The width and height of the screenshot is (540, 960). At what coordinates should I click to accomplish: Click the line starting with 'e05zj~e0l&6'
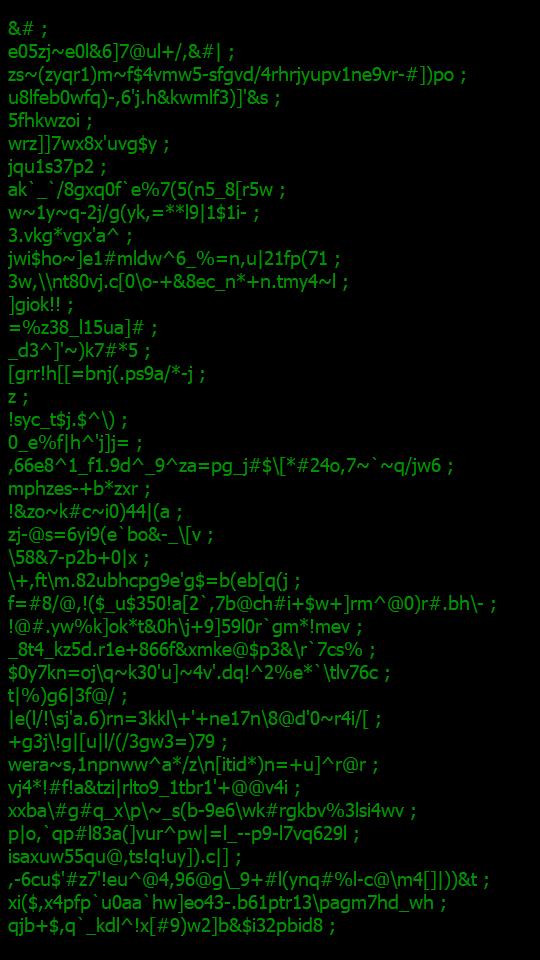coord(121,52)
